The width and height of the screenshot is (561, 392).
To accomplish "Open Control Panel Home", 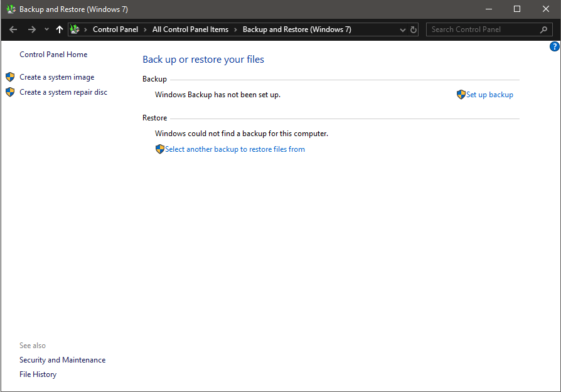I will [x=53, y=55].
